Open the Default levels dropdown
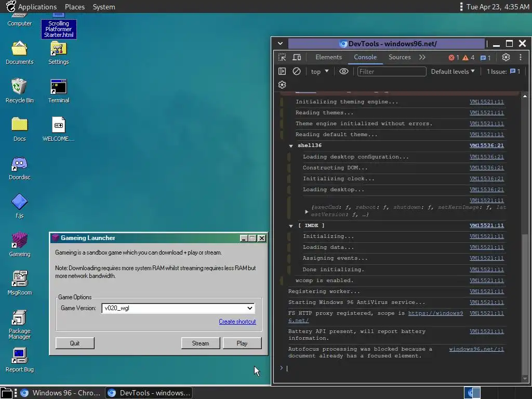Viewport: 532px width, 399px height. click(453, 72)
